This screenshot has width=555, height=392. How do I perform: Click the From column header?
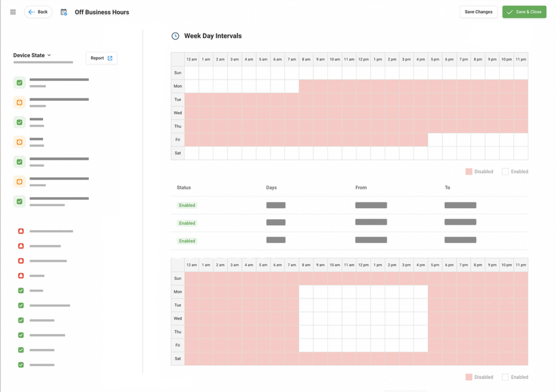361,188
